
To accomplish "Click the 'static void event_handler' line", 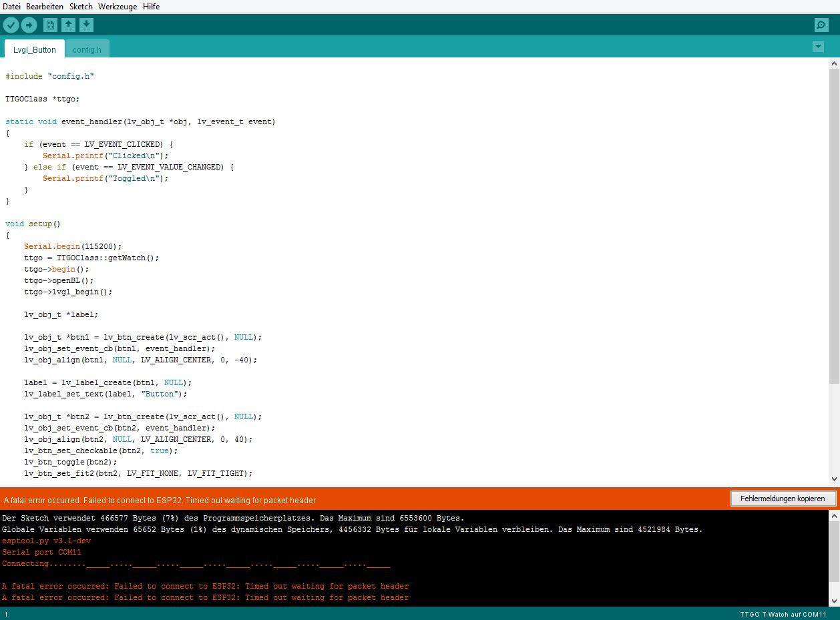I will (140, 121).
